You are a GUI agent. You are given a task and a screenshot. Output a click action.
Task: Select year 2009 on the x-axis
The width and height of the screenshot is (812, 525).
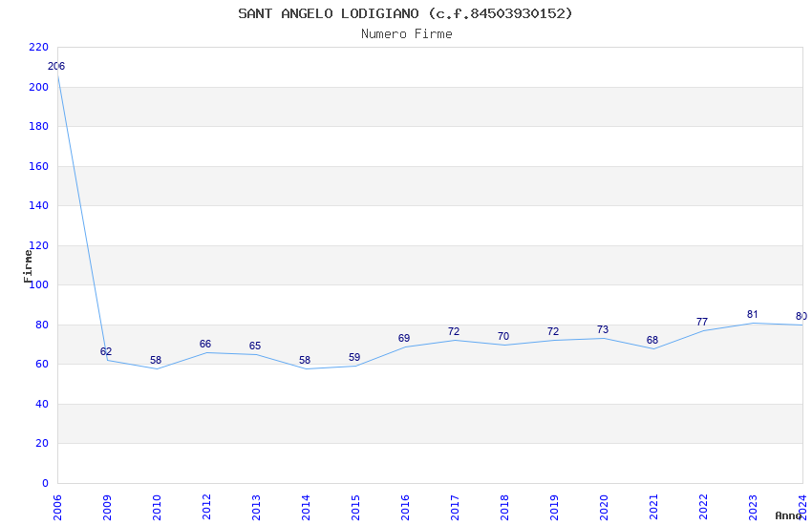coord(107,507)
